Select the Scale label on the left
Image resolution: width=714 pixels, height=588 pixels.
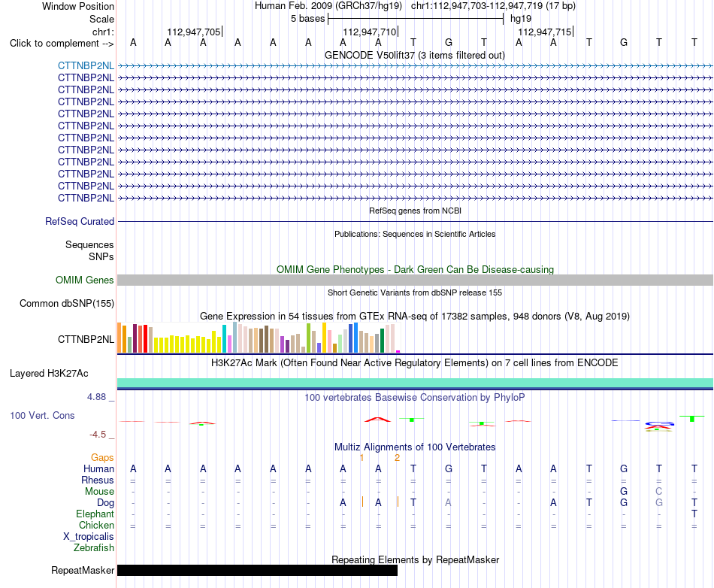click(x=101, y=19)
